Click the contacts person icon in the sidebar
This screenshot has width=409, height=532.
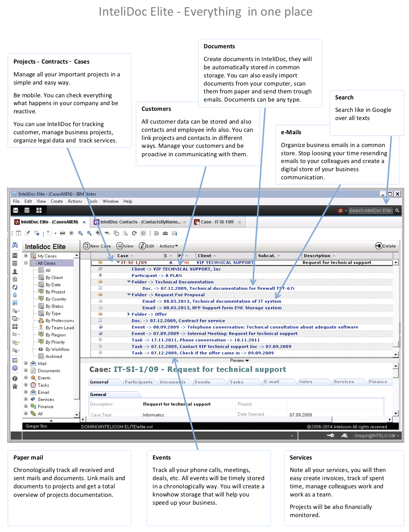coord(15,271)
